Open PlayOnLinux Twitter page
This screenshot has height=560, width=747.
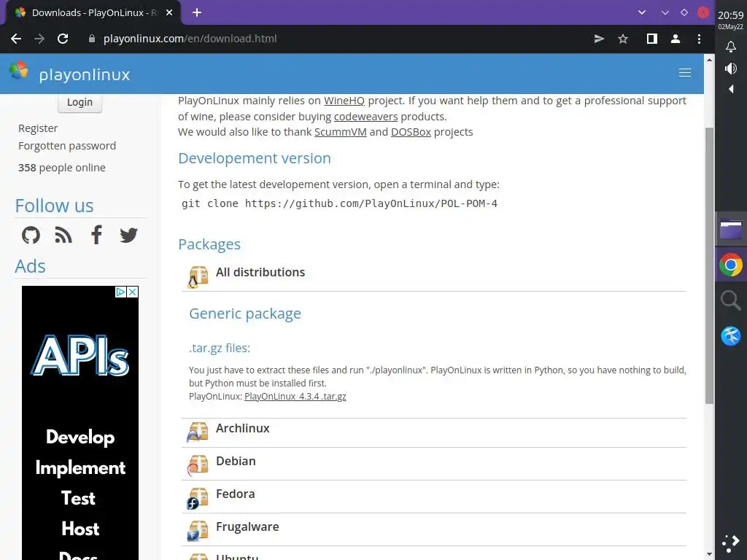(x=128, y=235)
